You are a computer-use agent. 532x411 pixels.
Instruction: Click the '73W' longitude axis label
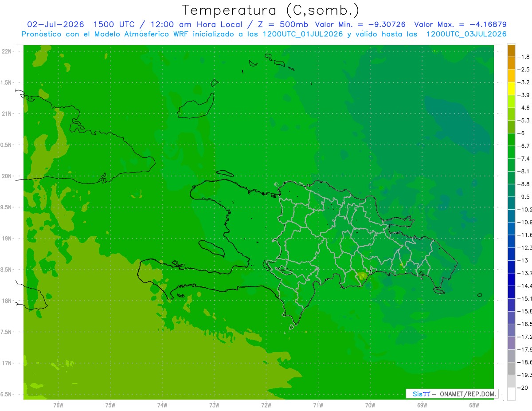(214, 405)
